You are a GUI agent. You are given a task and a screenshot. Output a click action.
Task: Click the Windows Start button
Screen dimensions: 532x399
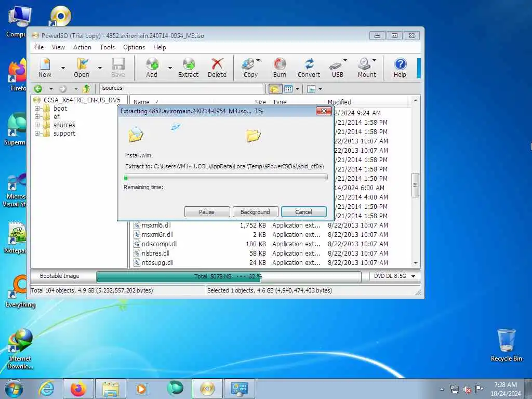click(14, 389)
